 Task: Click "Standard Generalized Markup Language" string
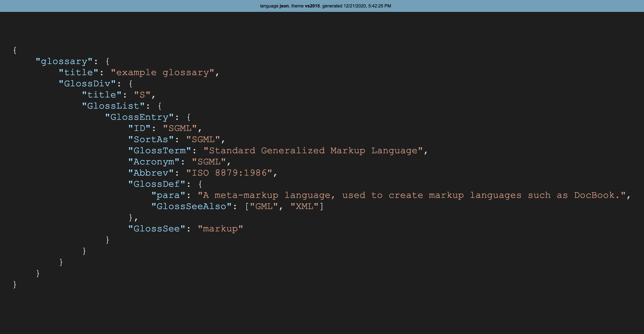click(x=313, y=151)
